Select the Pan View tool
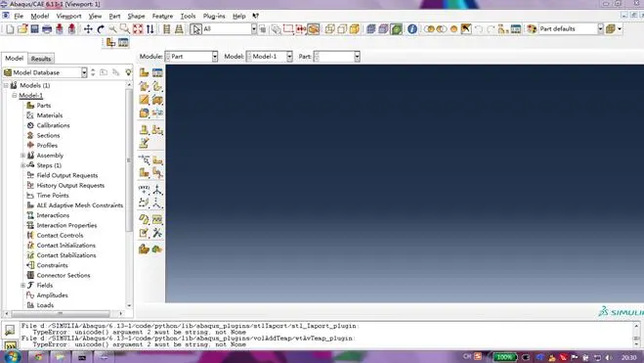 pyautogui.click(x=88, y=29)
